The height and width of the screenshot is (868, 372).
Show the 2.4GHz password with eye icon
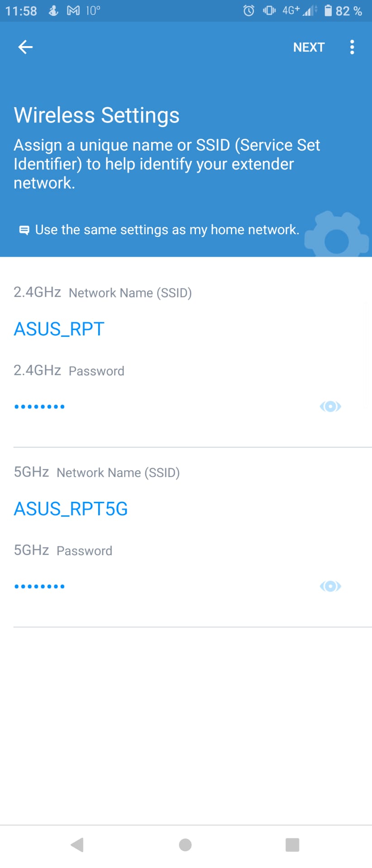click(330, 406)
